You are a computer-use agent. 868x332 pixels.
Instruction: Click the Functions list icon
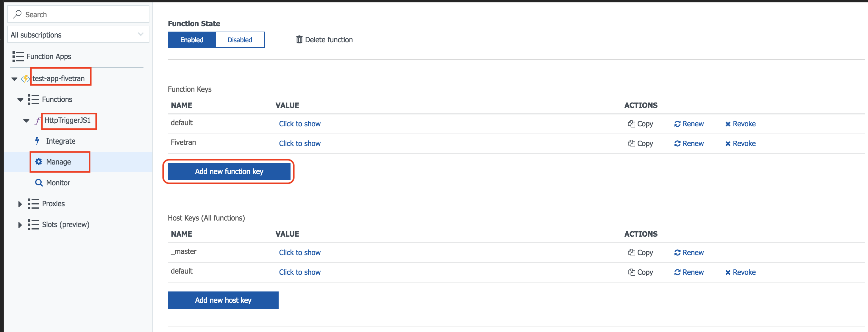coord(33,100)
